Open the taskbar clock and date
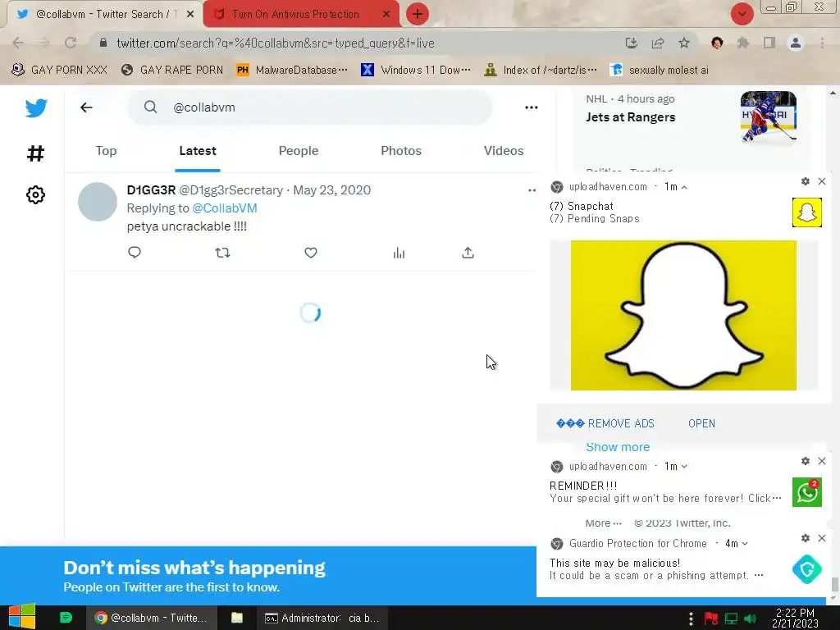The height and width of the screenshot is (630, 840). [x=795, y=619]
